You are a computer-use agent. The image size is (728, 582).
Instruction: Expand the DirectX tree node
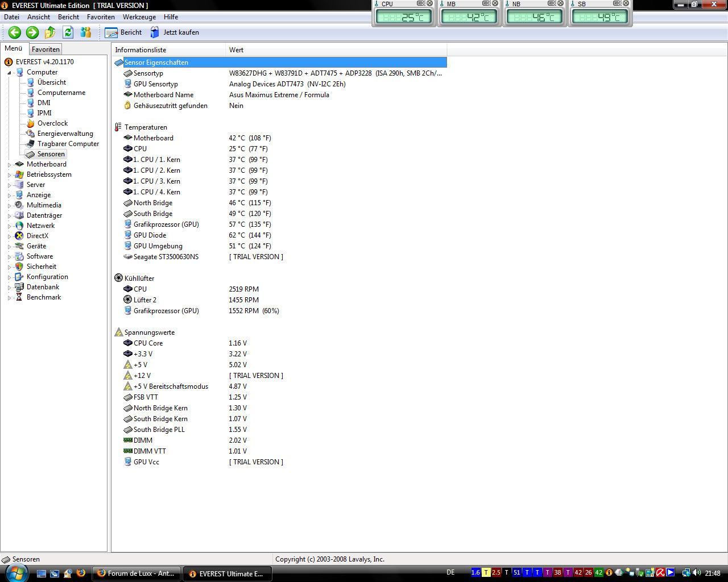click(9, 236)
